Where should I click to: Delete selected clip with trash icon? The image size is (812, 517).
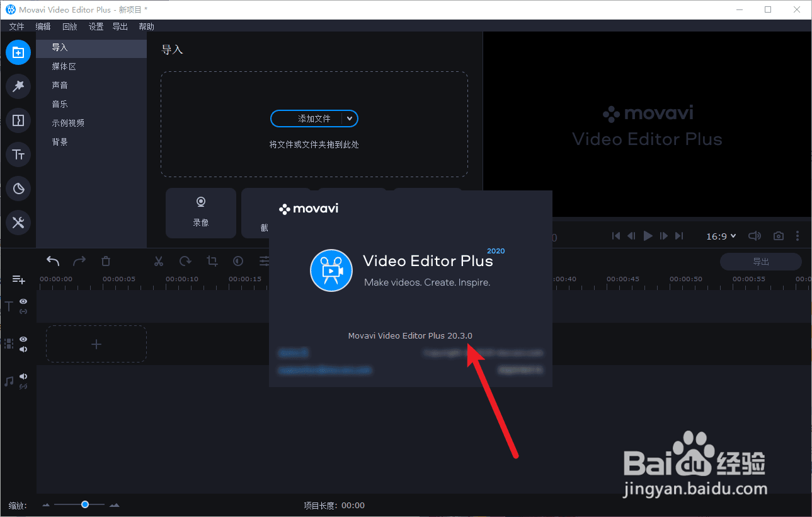[x=106, y=261]
